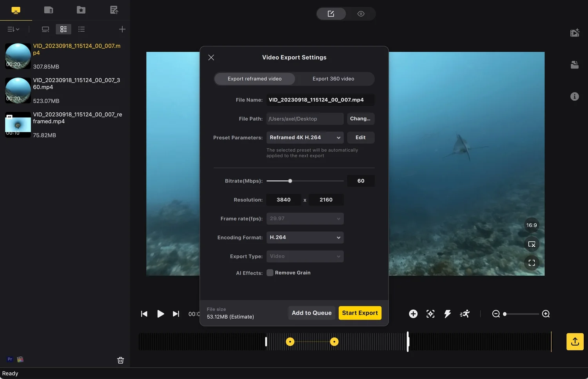Add the export to the queue

312,313
